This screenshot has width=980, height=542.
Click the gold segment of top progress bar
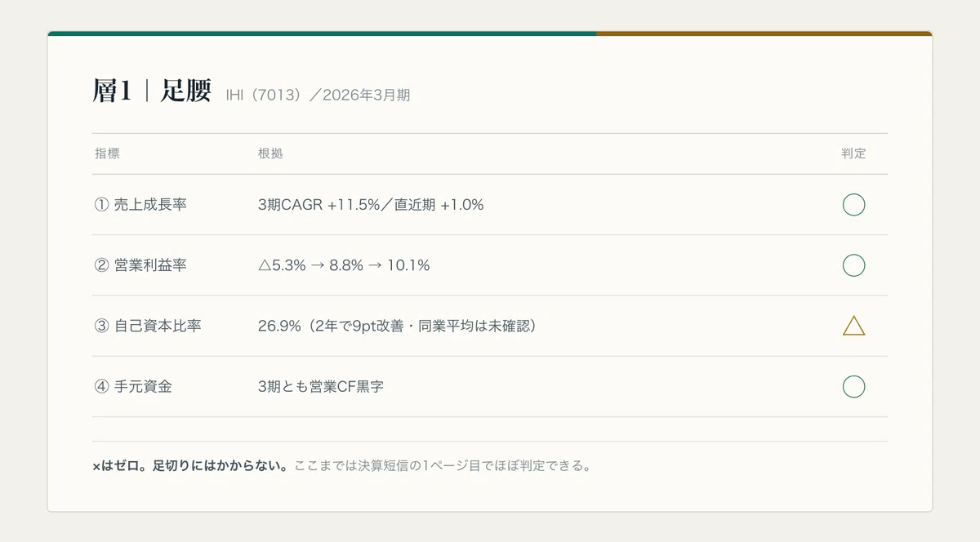tap(764, 33)
